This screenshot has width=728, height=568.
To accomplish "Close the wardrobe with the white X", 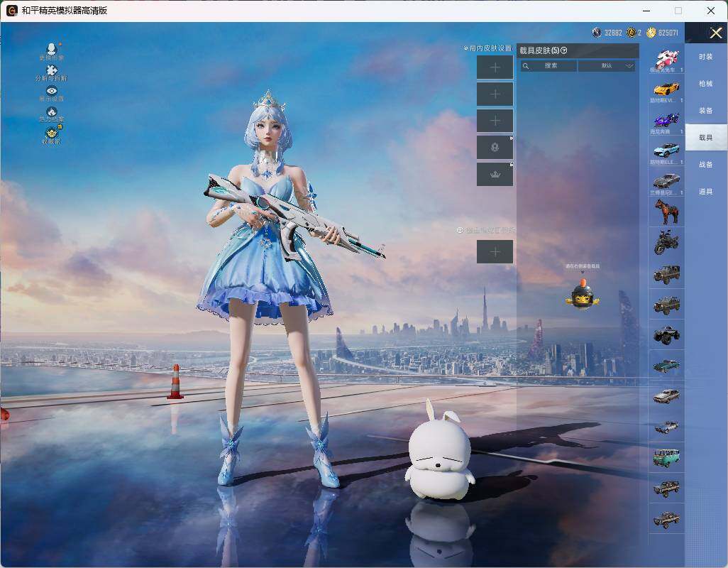I will 715,33.
